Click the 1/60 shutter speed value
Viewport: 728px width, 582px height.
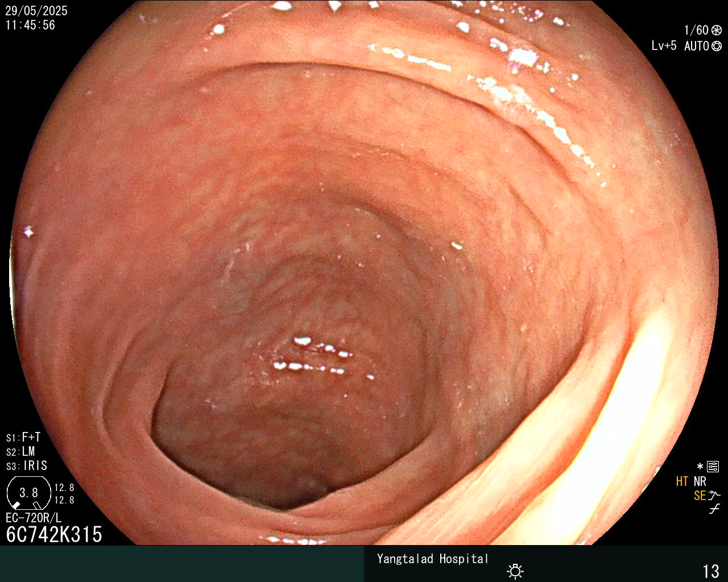(x=696, y=31)
